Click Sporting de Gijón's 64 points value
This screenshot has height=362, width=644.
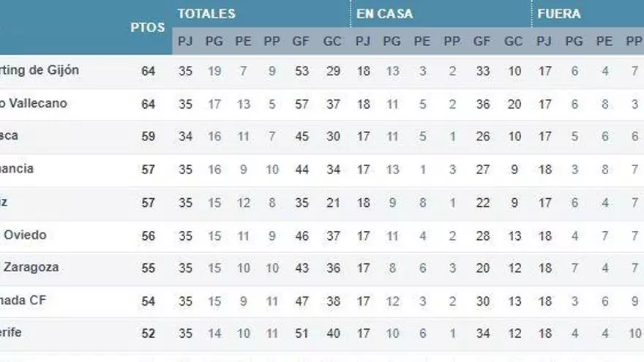pos(149,71)
